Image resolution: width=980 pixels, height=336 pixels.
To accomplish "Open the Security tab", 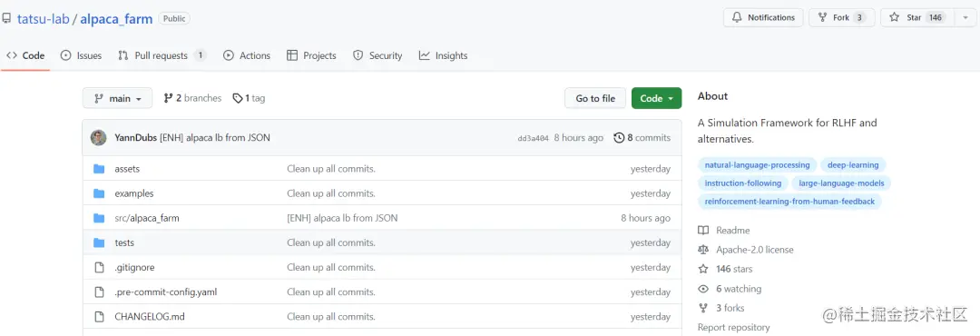I will (x=377, y=55).
